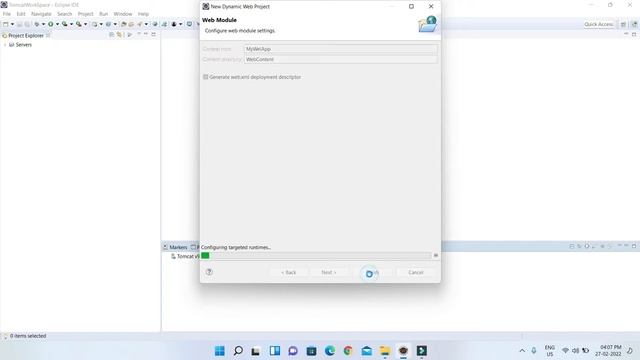This screenshot has height=360, width=640.
Task: Click the Run Last Tool icon
Action: (64, 24)
